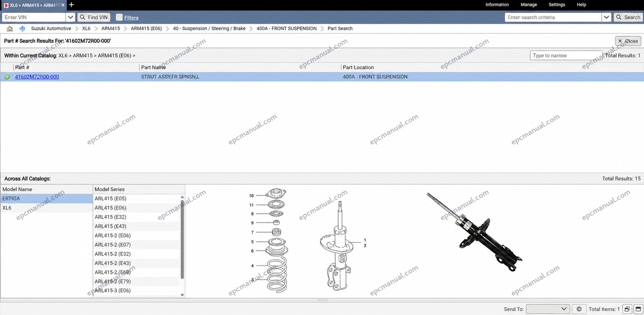Select ARL415 (E05) model series
644x315 pixels.
click(136, 198)
